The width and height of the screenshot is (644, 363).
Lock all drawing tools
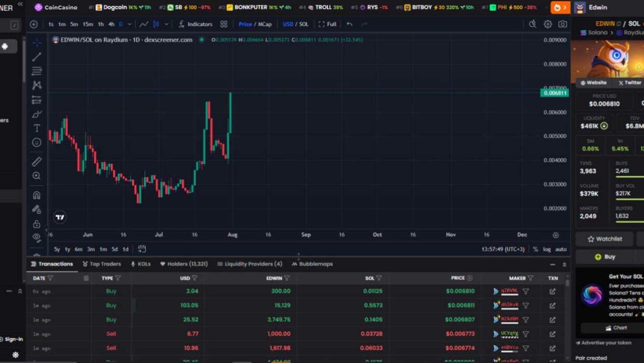coord(36,224)
